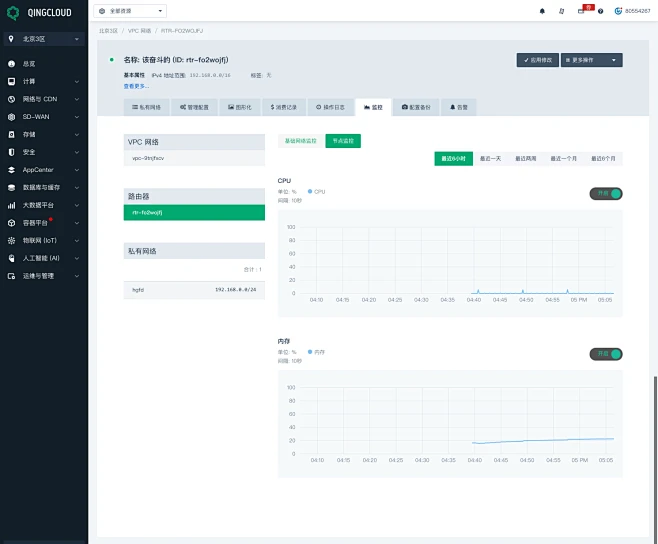This screenshot has height=544, width=658.
Task: Toggle the 内存 memory monitoring switch
Action: tap(605, 354)
